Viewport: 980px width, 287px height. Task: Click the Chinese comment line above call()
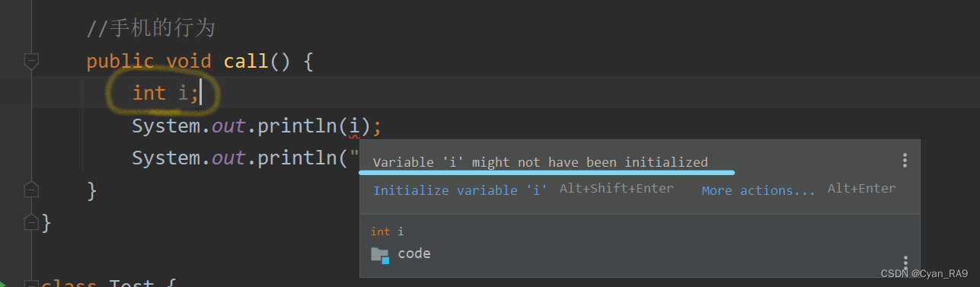151,29
